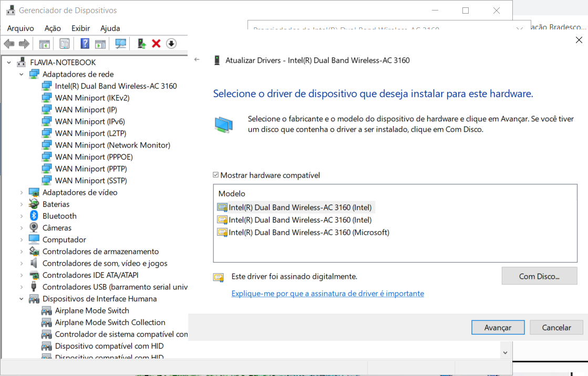The width and height of the screenshot is (588, 376).
Task: Open Properties via the toolbar properties icon
Action: 65,44
